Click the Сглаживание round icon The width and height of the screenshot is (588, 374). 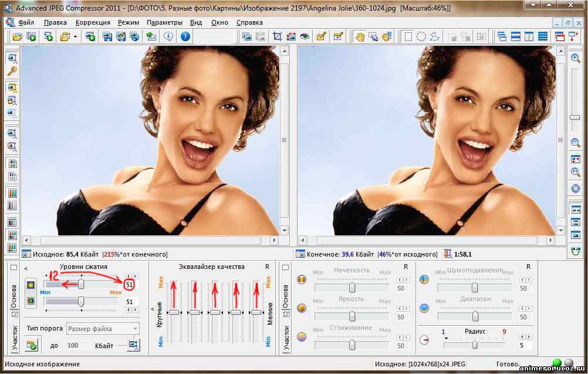[x=302, y=336]
